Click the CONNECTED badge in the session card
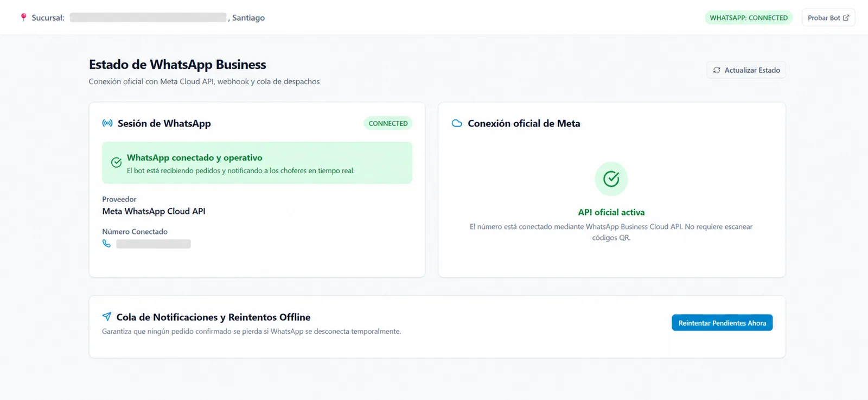This screenshot has width=868, height=400. 388,123
